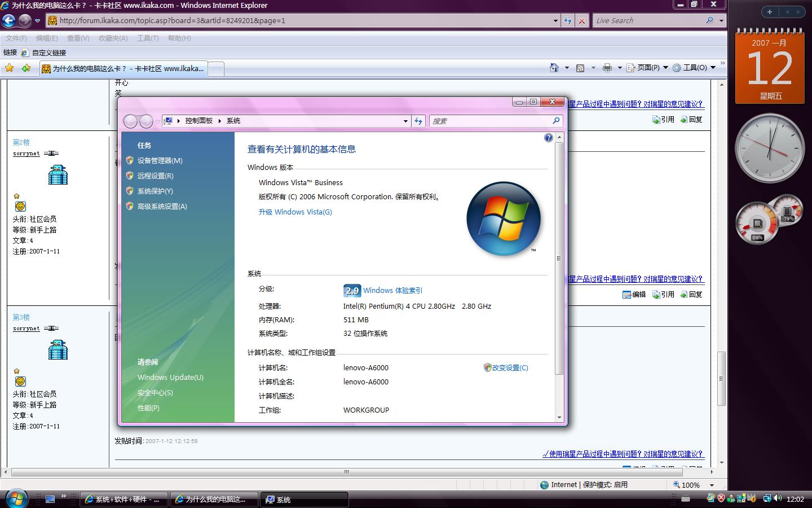Click the IE page vertical scrollbar thumb
This screenshot has width=812, height=508.
(x=721, y=379)
